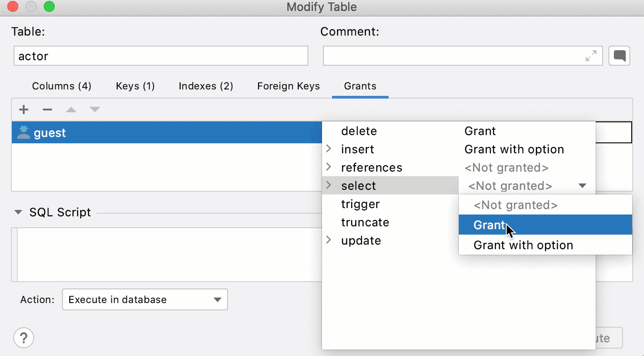Move the grantee up with the up-arrow icon
This screenshot has width=644, height=356.
71,110
